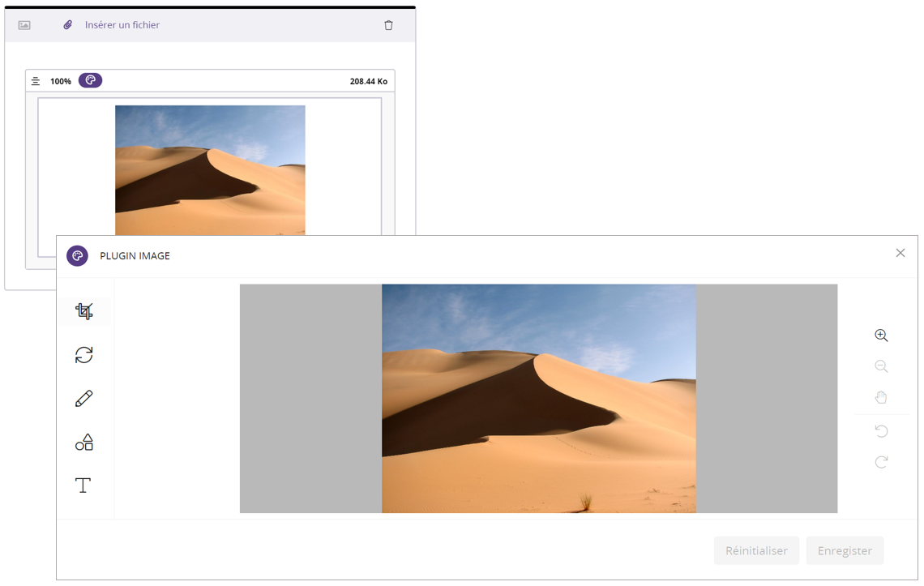
Task: Select the Crop tool
Action: (84, 311)
